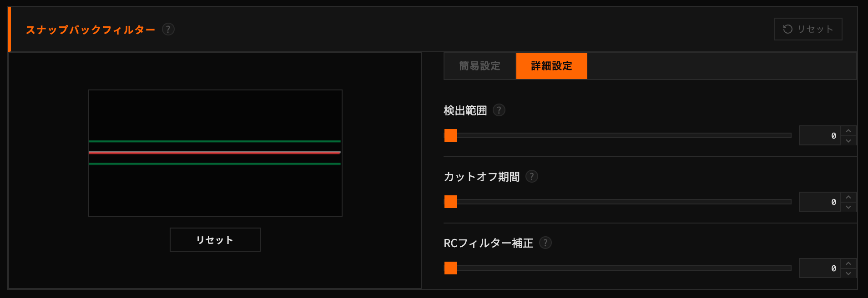868x298 pixels.
Task: Click help icon beside RCフィルター補正 label
Action: pyautogui.click(x=545, y=243)
